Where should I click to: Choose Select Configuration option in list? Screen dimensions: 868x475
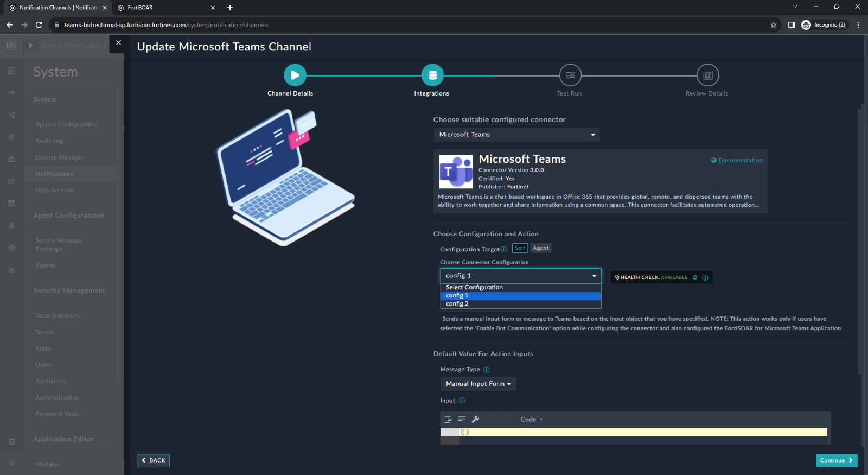(x=474, y=287)
